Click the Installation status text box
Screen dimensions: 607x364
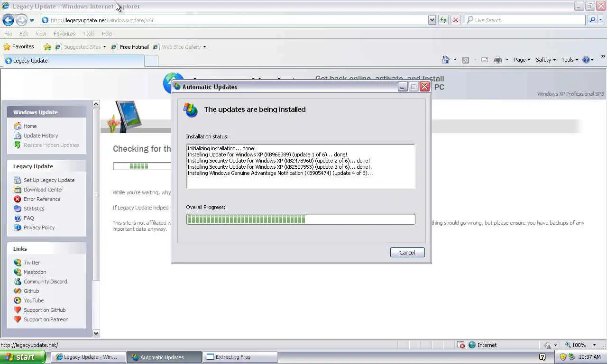301,166
